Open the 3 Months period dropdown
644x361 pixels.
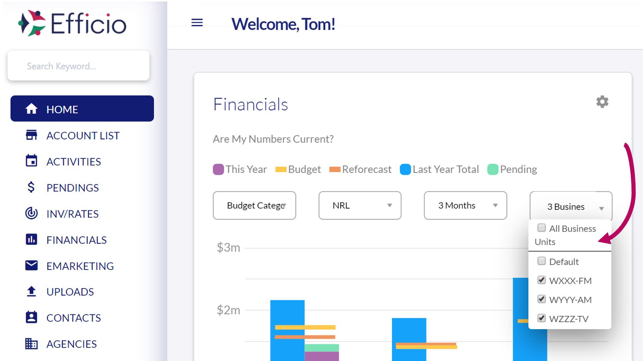pos(465,205)
